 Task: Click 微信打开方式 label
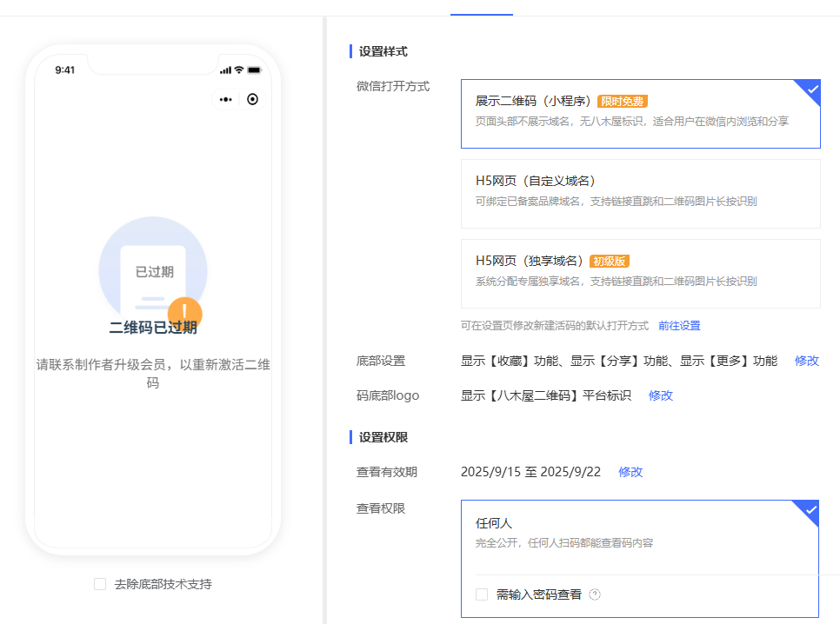(x=393, y=86)
